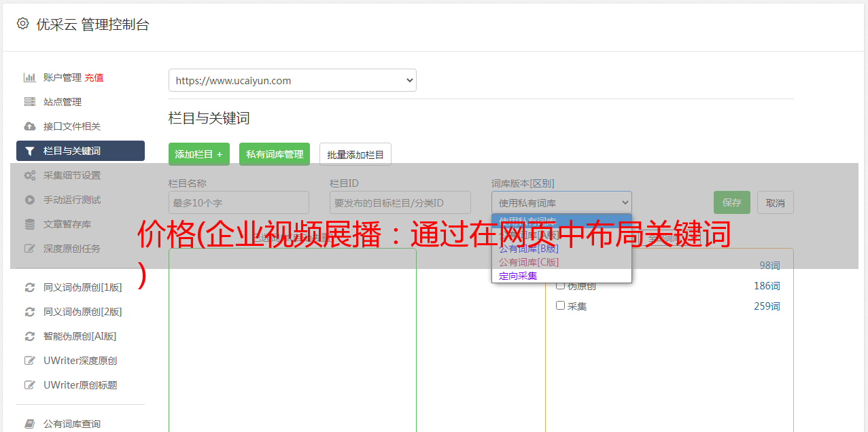Click the 栏目与关键词 page heading
The image size is (868, 432).
(x=209, y=118)
